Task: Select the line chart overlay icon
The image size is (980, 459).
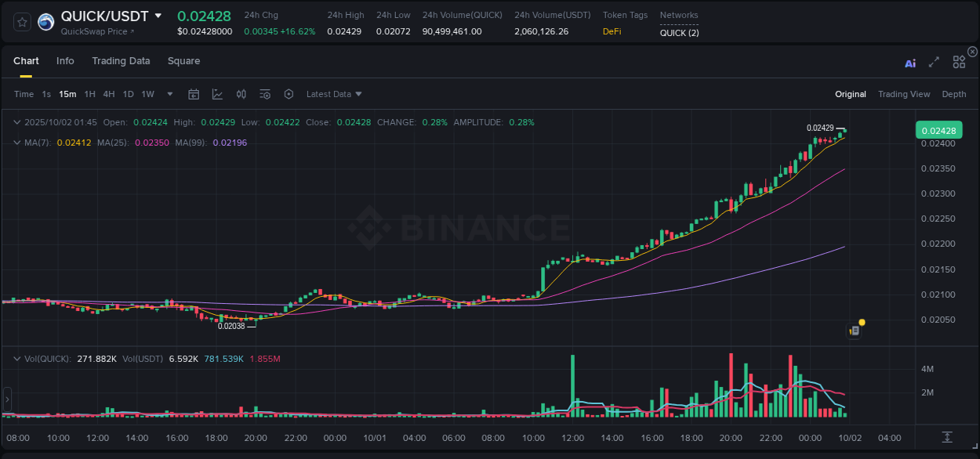Action: (x=217, y=94)
